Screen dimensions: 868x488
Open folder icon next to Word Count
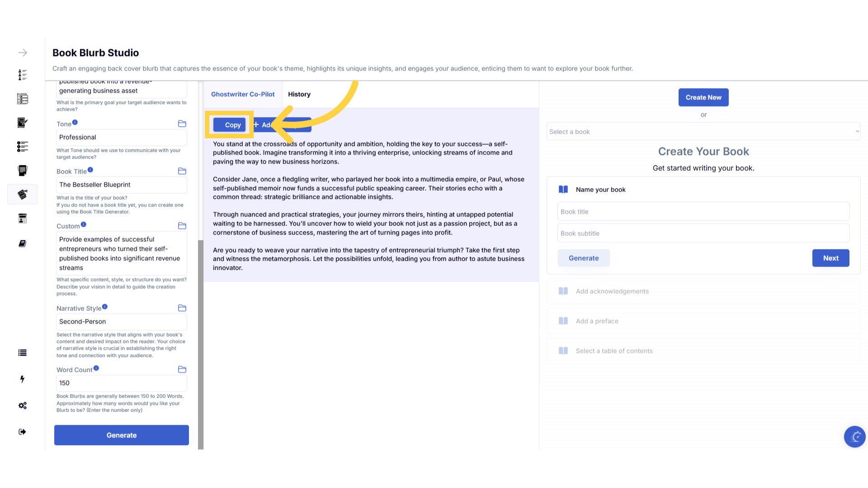pos(182,370)
